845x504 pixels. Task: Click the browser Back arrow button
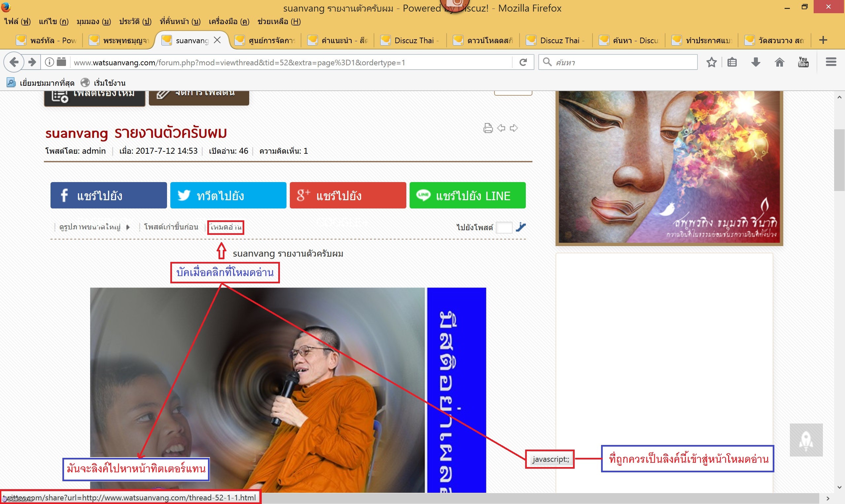click(14, 62)
